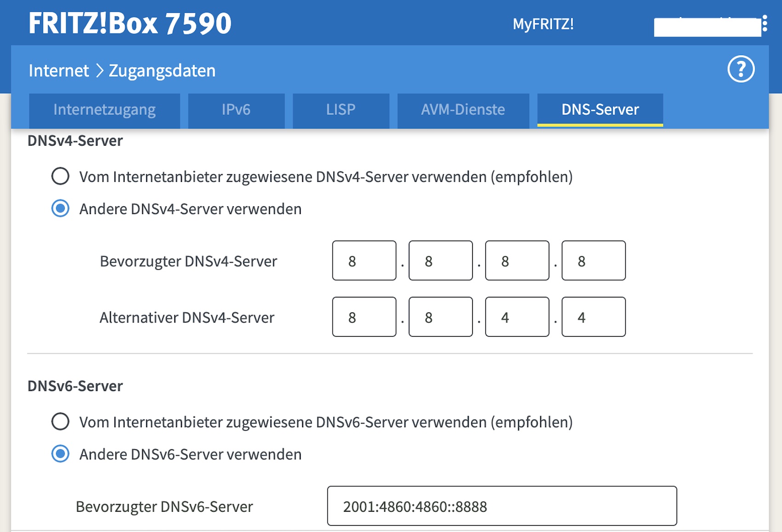Select provider-assigned DNSv6 server option
Screen dimensions: 782x532
point(60,421)
